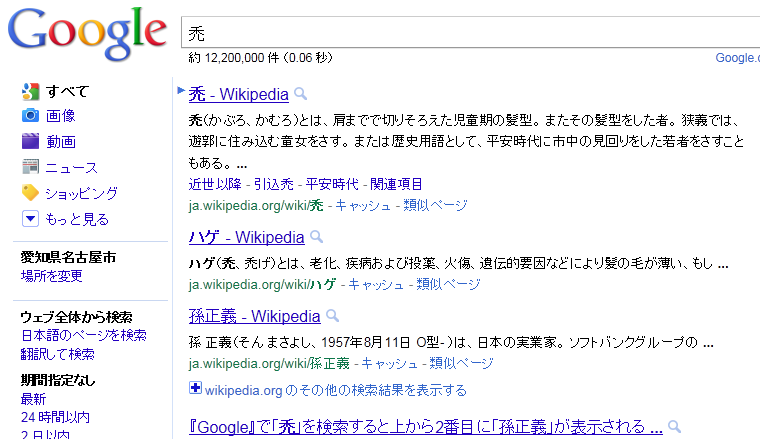Click the Google logo
The width and height of the screenshot is (760, 439).
tap(87, 33)
